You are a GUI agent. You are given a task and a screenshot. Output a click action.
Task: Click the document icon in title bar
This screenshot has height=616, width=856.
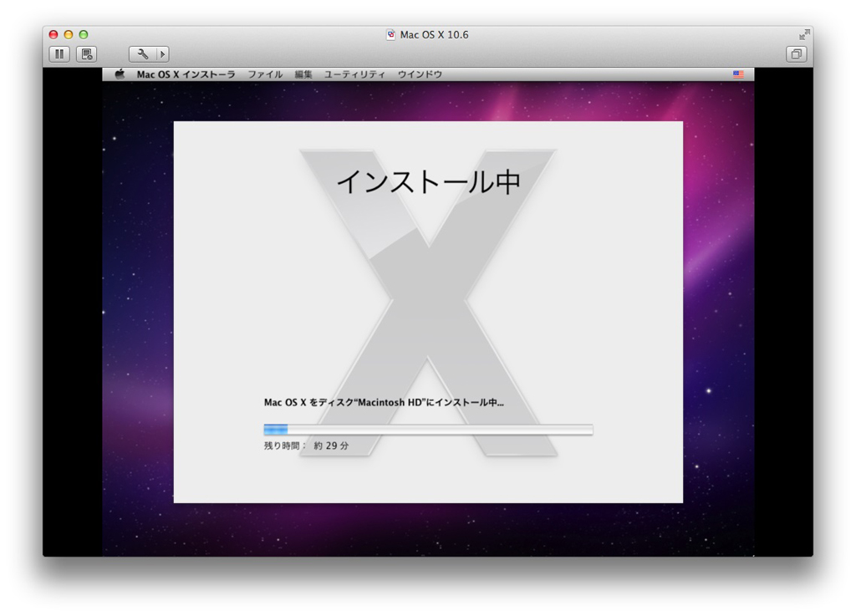pyautogui.click(x=391, y=35)
